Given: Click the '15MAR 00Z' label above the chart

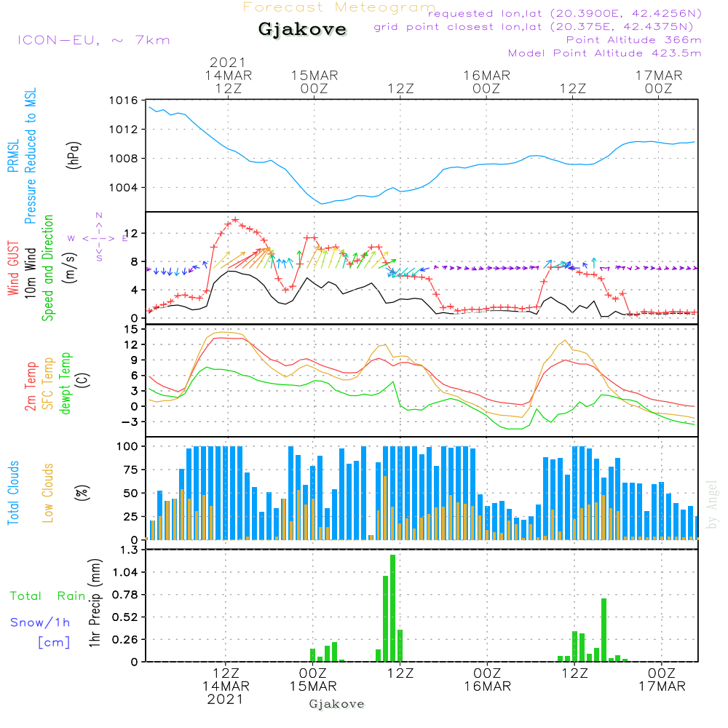Looking at the screenshot, I should tap(314, 82).
